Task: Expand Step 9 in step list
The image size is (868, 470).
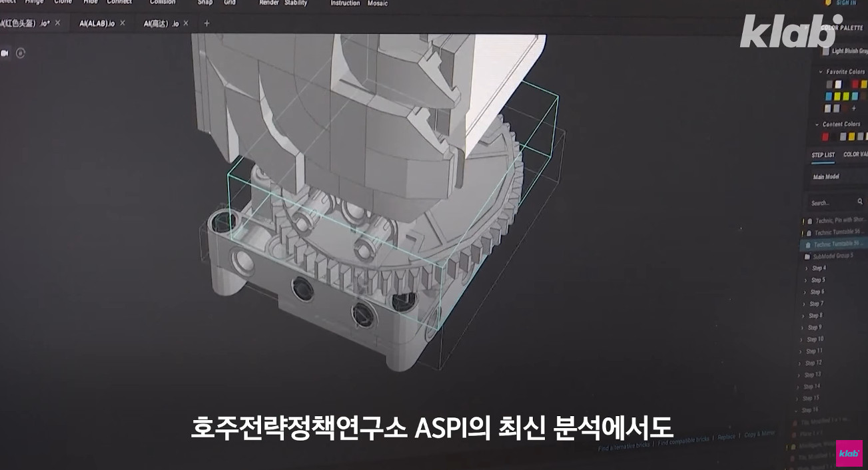Action: [803, 328]
